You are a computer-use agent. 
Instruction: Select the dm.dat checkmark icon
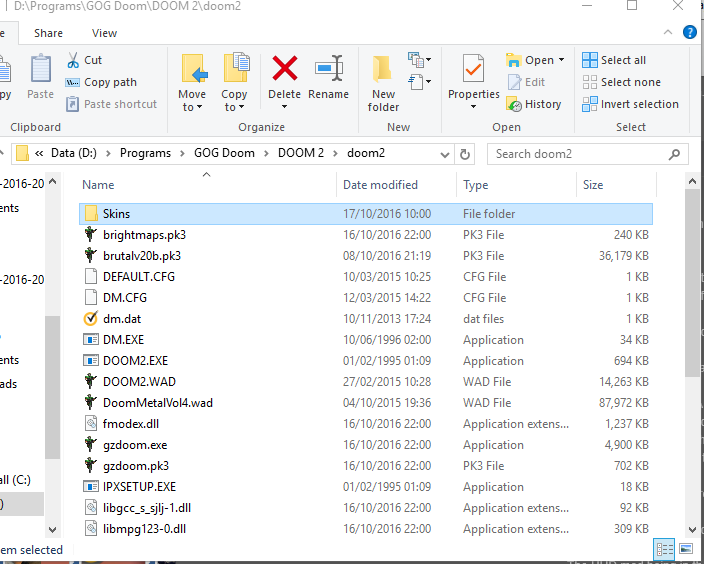[x=91, y=319]
